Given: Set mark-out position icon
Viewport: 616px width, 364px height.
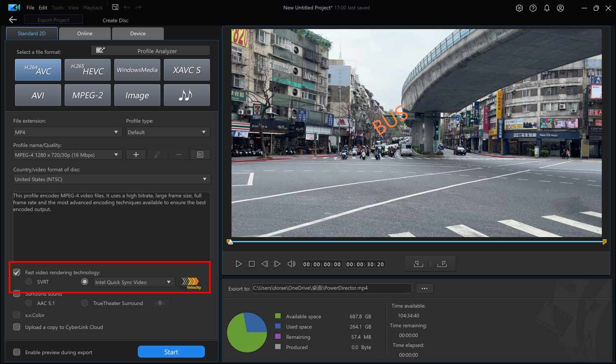Looking at the screenshot, I should point(442,264).
